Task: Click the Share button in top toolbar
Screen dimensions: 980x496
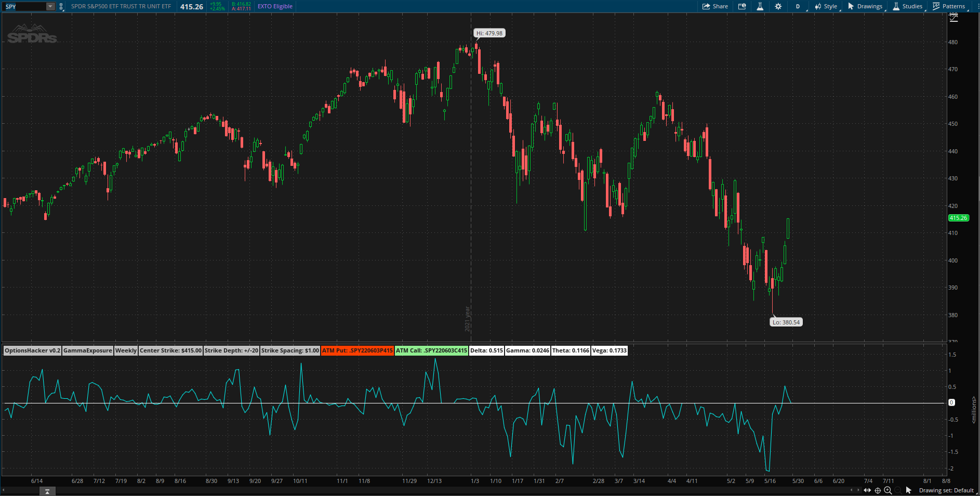Action: pyautogui.click(x=715, y=6)
